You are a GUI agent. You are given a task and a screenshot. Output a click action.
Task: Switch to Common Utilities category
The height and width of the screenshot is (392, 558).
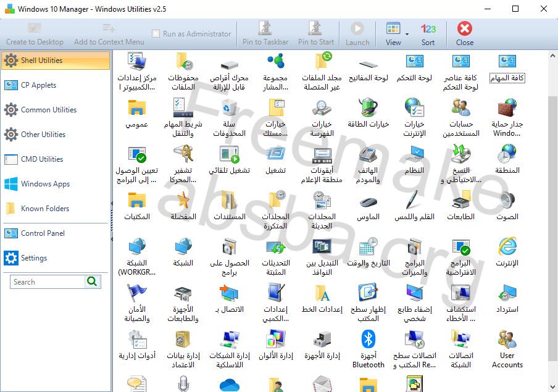coord(57,110)
